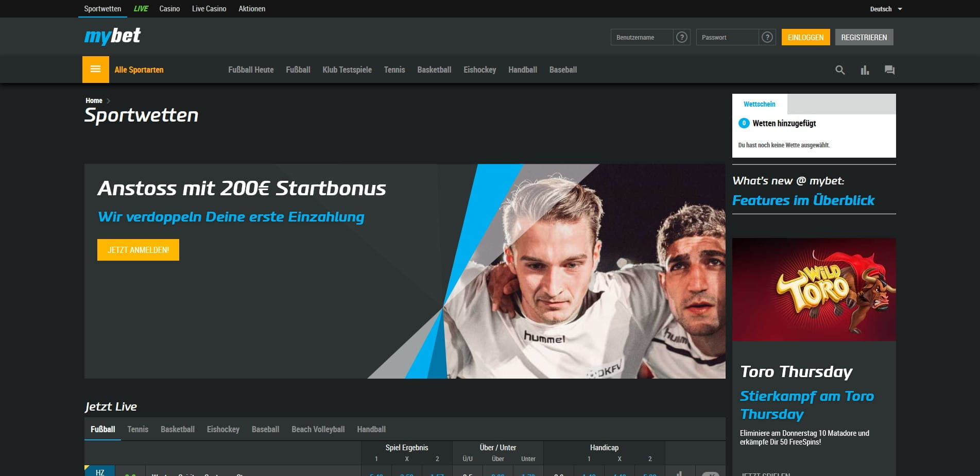Open Sportwetten in top menu
The image size is (980, 476).
(102, 9)
